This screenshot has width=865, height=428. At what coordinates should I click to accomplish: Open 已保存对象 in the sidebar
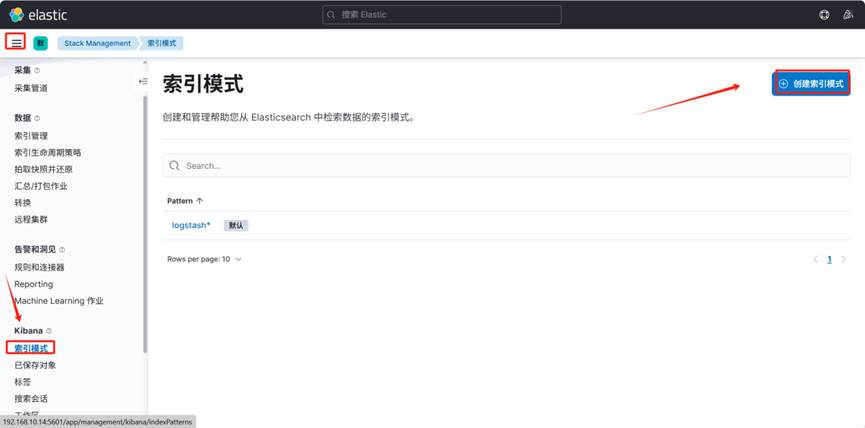click(x=35, y=365)
